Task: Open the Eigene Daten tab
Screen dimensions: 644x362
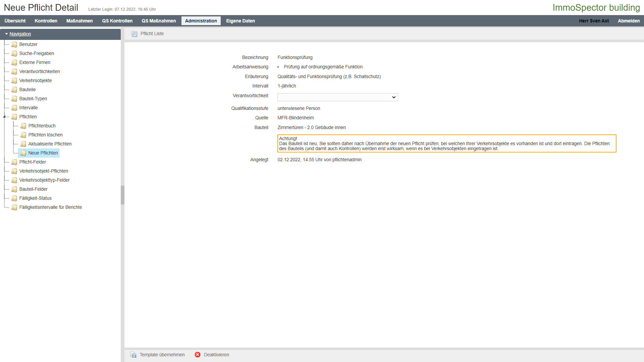Action: tap(240, 21)
